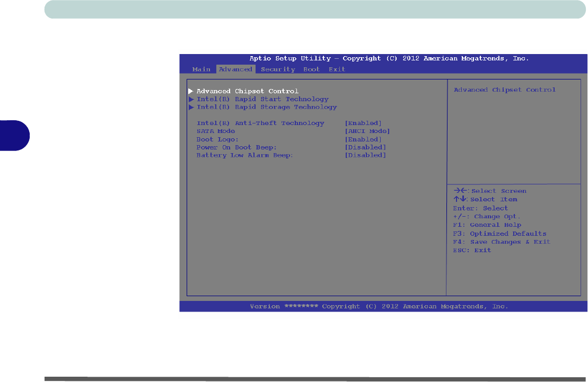This screenshot has height=382, width=588.
Task: Click F3: Optimized Defaults line
Action: [x=499, y=234]
